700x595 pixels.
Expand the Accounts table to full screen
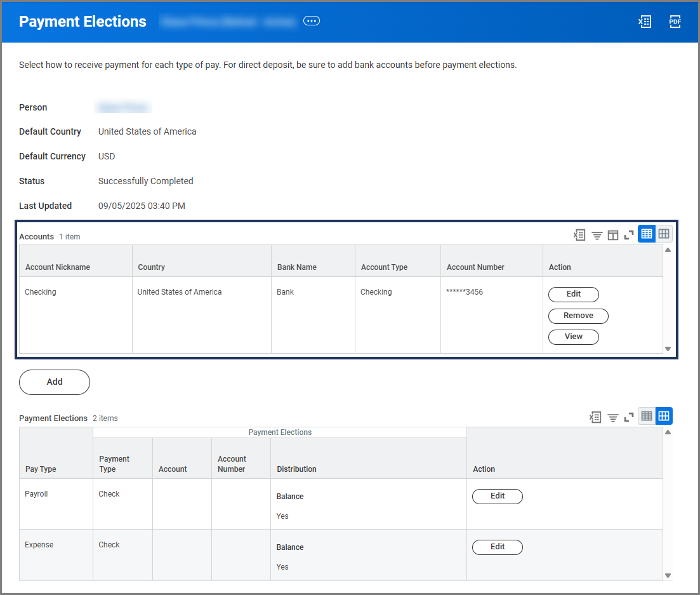click(629, 235)
